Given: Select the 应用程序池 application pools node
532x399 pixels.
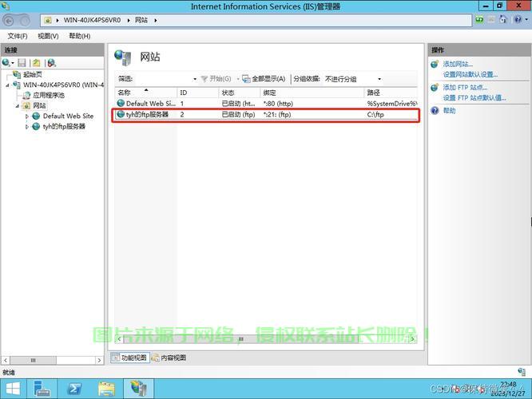Looking at the screenshot, I should [x=49, y=95].
